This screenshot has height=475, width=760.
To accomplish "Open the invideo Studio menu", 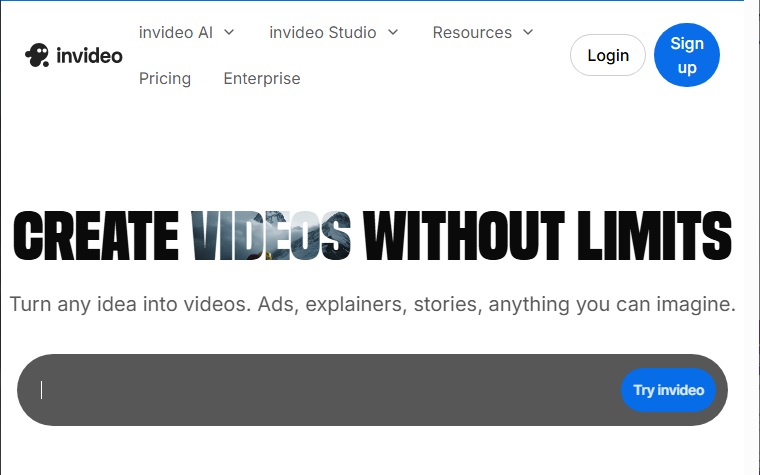I will (x=322, y=32).
